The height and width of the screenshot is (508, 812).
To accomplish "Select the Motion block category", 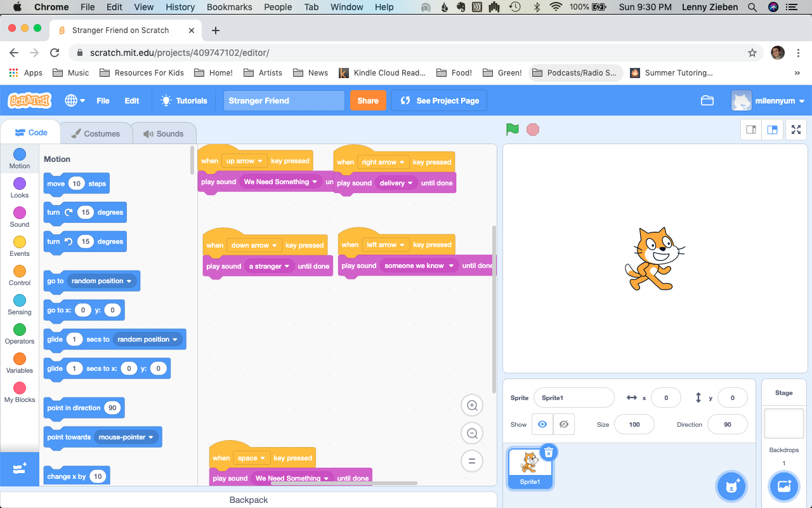I will click(x=20, y=158).
